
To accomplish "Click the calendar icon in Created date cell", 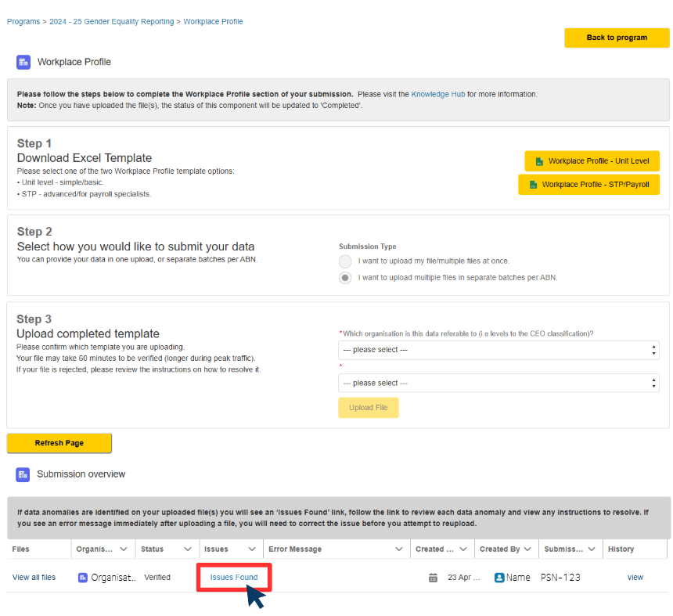I will [433, 578].
